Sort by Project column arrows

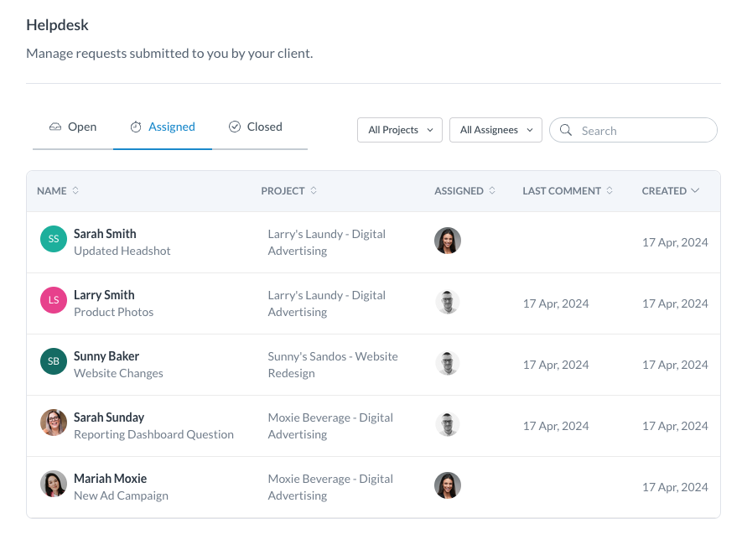[314, 190]
